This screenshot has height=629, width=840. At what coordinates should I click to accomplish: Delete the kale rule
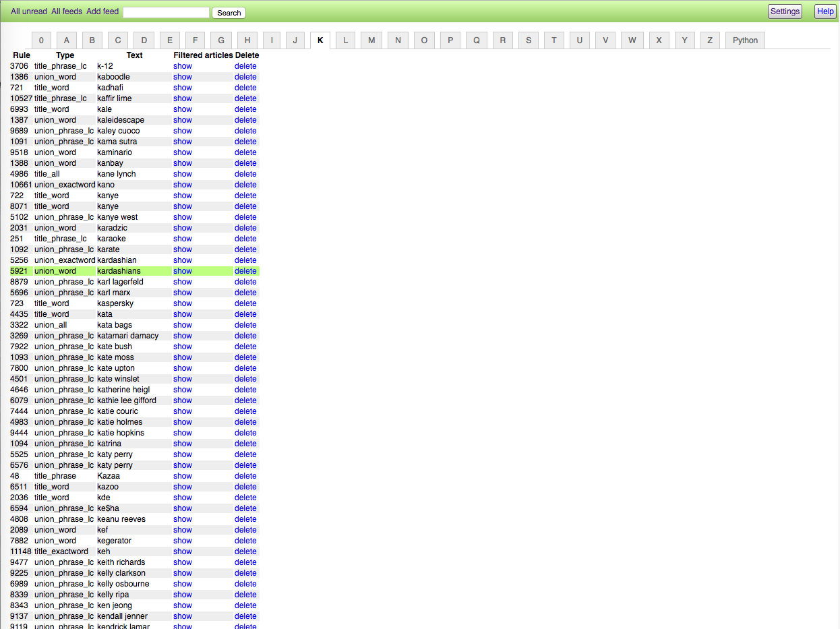pyautogui.click(x=245, y=109)
